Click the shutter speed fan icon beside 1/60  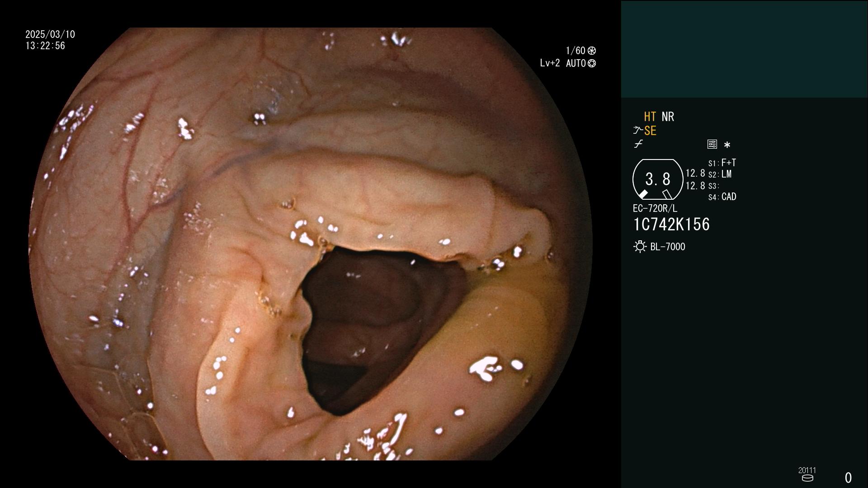[592, 51]
